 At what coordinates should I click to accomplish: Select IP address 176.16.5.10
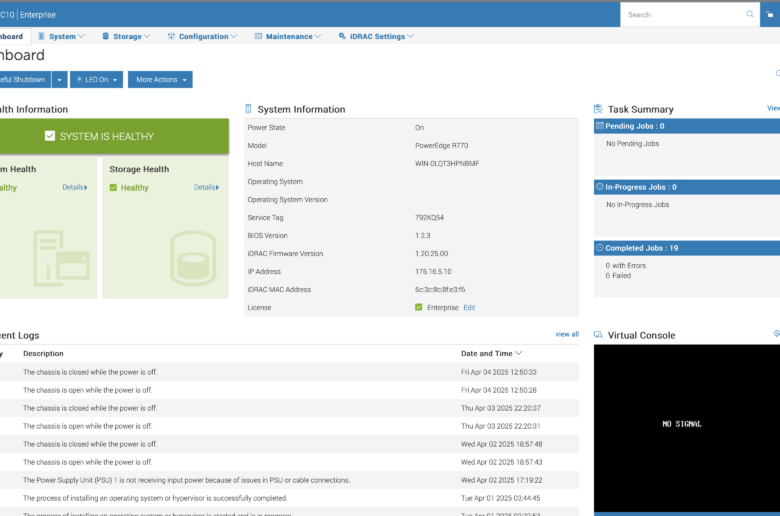pyautogui.click(x=433, y=272)
